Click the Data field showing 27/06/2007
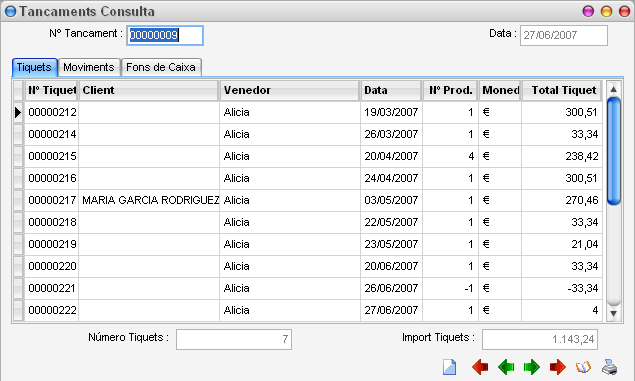Image resolution: width=635 pixels, height=381 pixels. 564,36
